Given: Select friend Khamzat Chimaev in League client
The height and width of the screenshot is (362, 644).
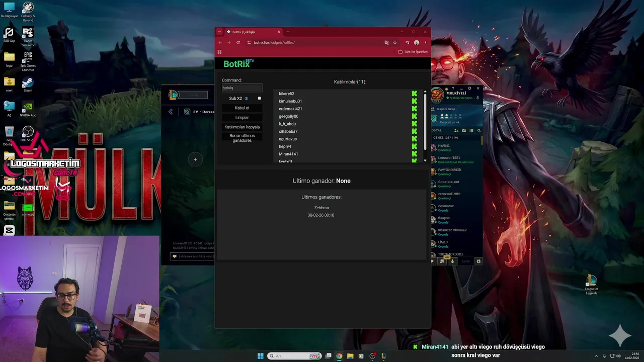Looking at the screenshot, I should (456, 232).
